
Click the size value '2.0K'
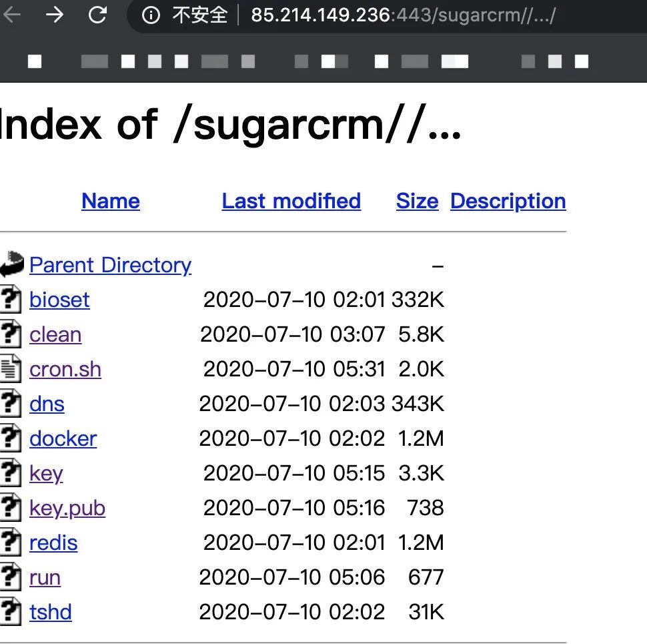pos(422,369)
